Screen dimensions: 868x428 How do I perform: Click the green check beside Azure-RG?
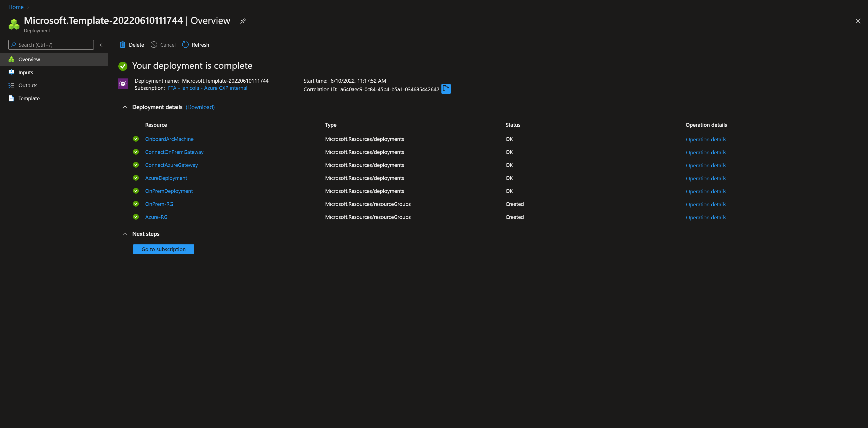click(136, 217)
